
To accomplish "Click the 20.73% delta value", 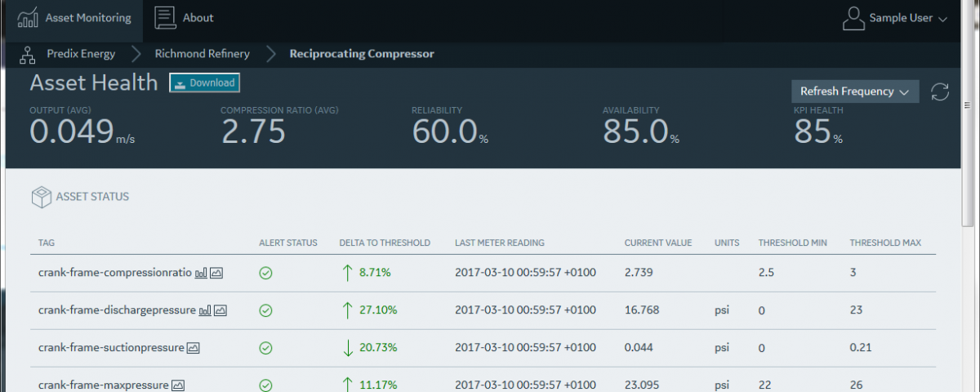I will 378,348.
